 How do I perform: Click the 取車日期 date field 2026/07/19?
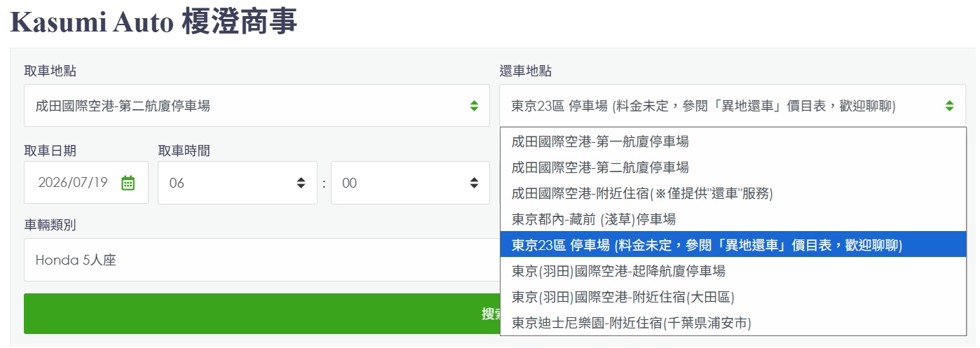pyautogui.click(x=86, y=183)
